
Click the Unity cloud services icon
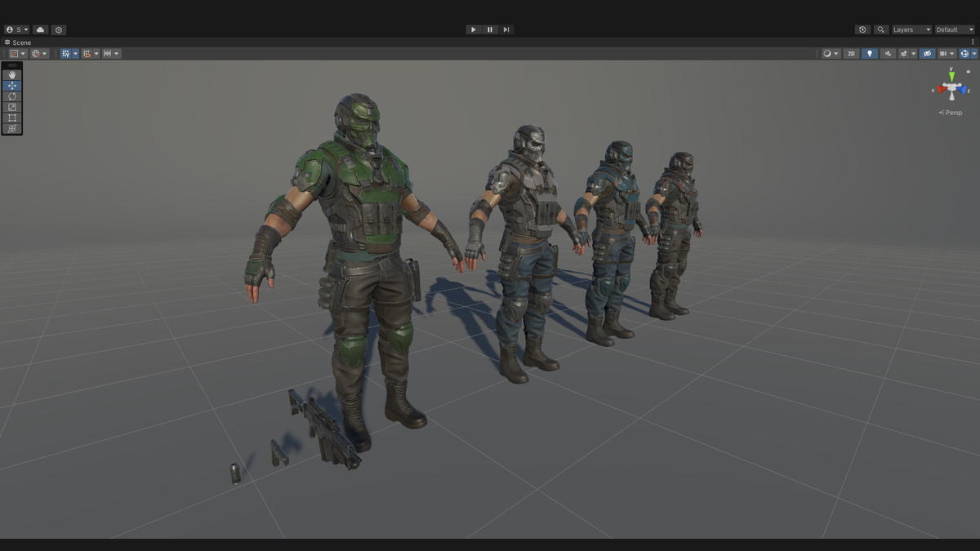coord(39,29)
